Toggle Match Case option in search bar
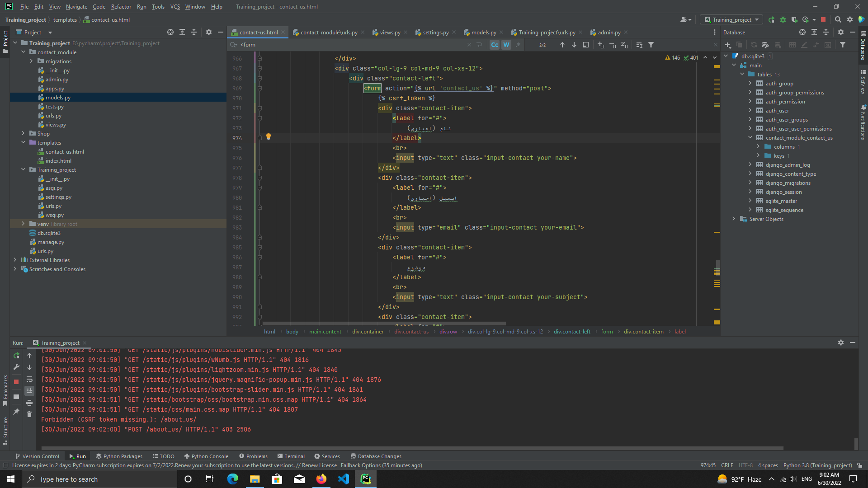Viewport: 868px width, 488px height. coord(495,45)
